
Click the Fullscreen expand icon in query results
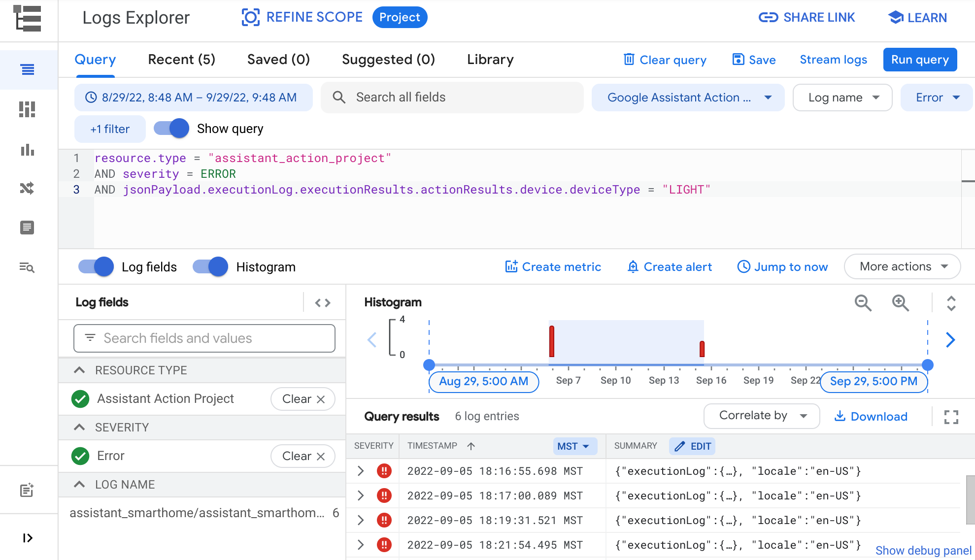point(951,417)
